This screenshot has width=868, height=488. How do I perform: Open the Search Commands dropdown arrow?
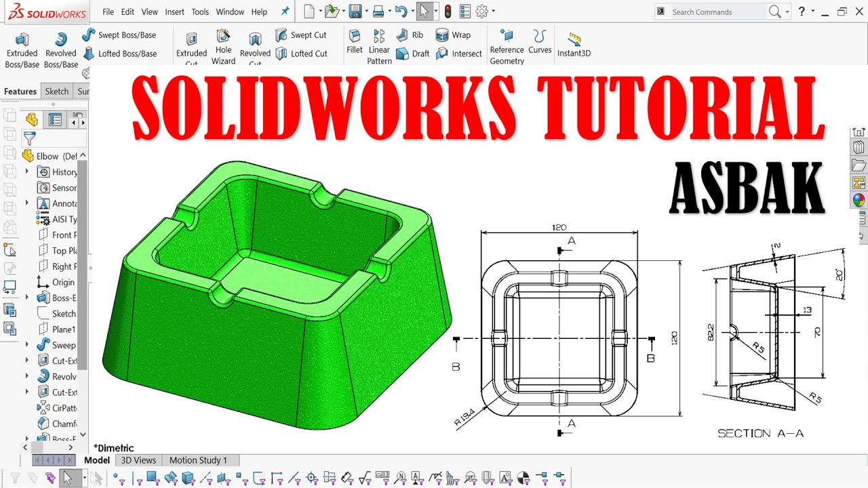click(787, 12)
